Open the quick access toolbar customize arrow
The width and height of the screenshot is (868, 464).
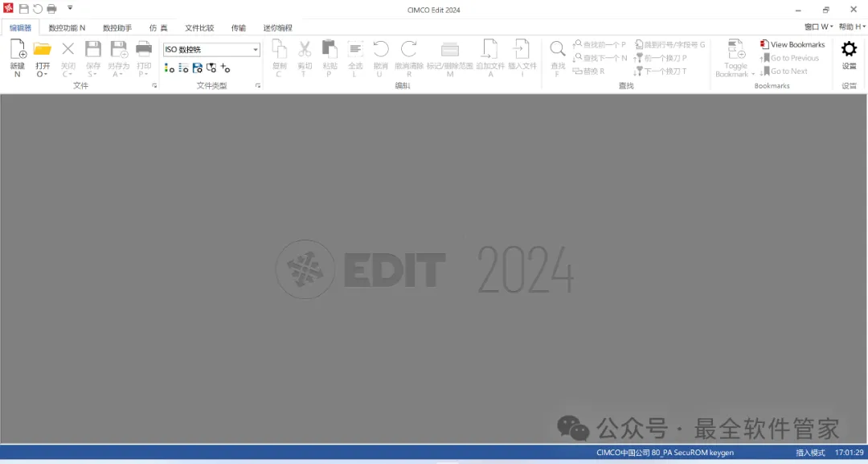[x=70, y=8]
